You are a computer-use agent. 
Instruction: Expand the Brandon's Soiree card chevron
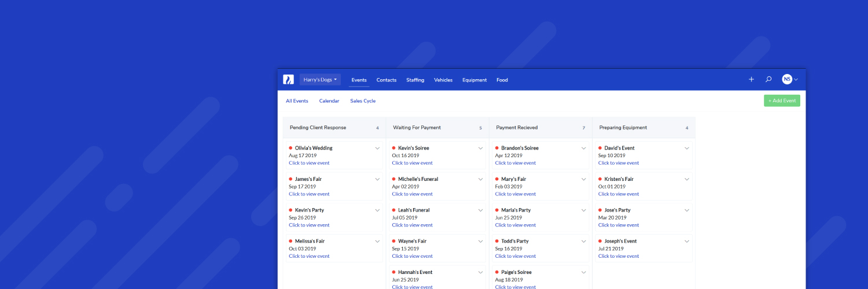point(584,148)
